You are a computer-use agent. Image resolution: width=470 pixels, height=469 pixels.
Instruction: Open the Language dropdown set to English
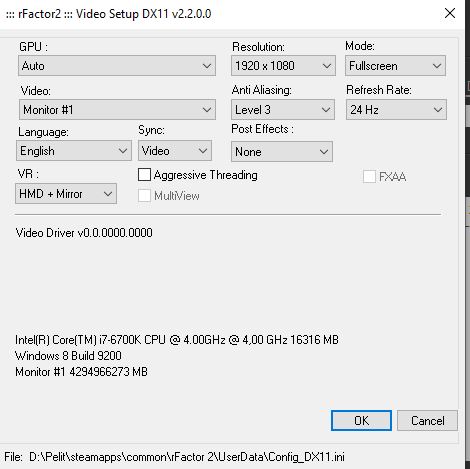pos(74,151)
